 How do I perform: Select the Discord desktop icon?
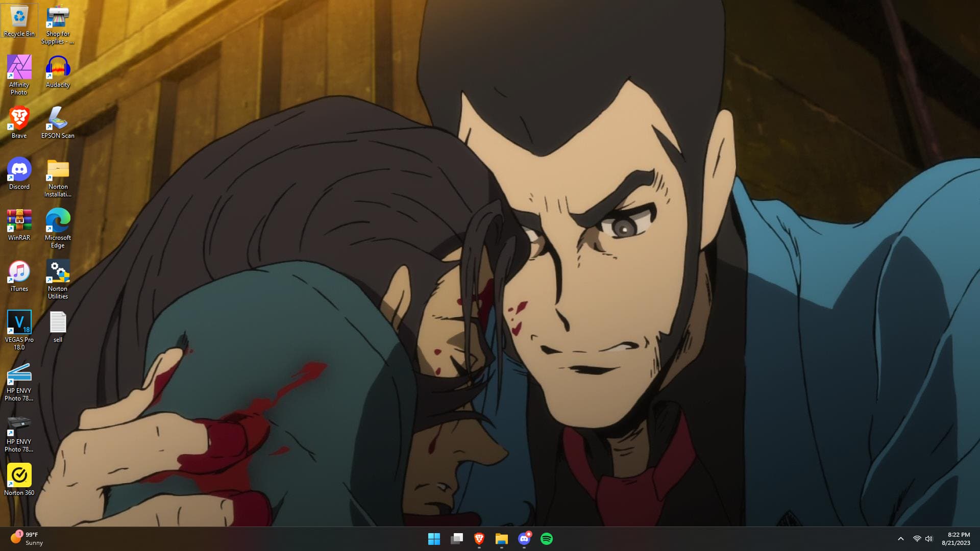[x=19, y=173]
